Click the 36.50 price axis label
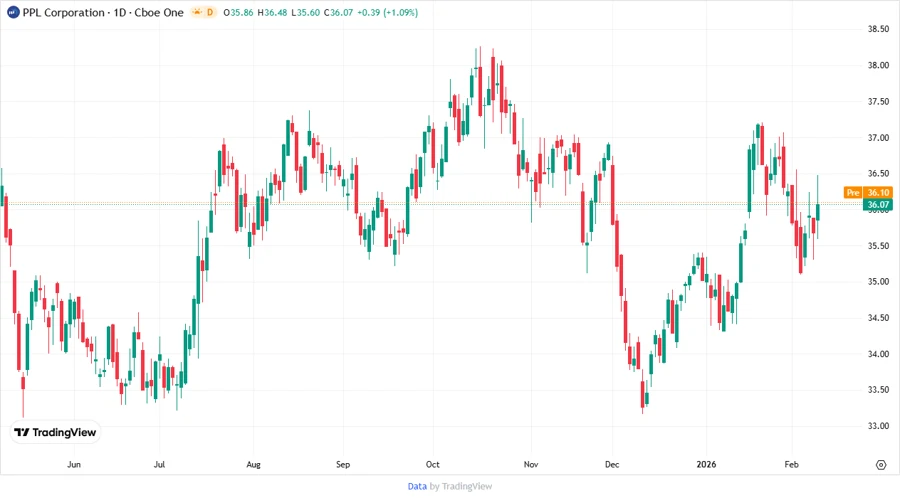900x498 pixels. pyautogui.click(x=878, y=173)
